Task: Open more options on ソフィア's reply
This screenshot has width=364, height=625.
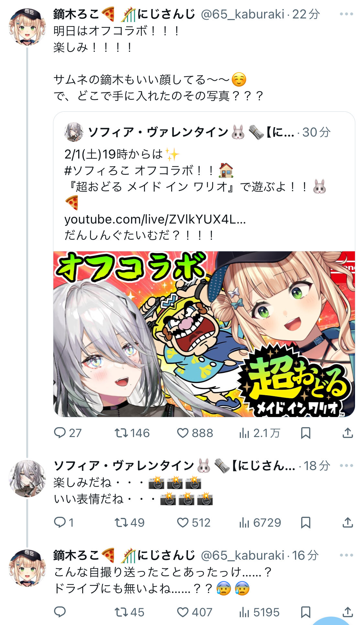Action: coord(347,466)
